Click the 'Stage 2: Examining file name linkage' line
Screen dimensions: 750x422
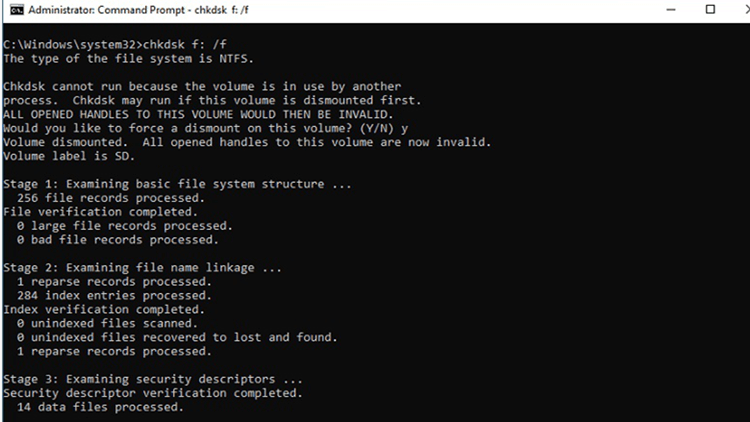(142, 267)
